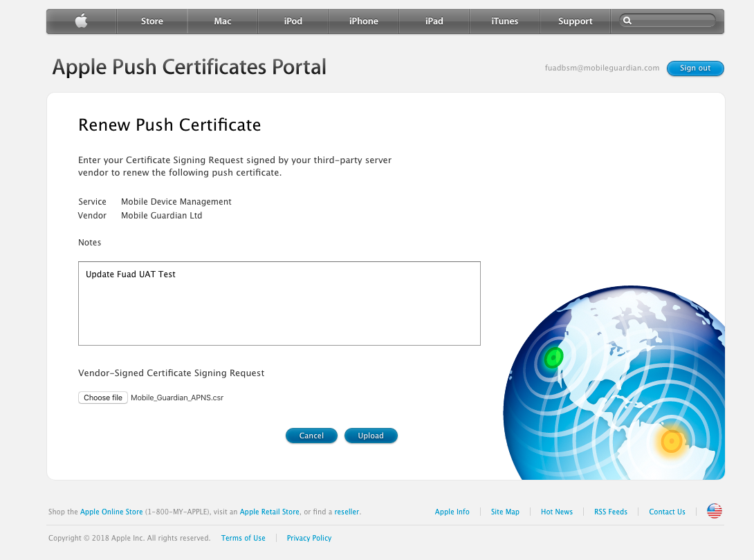The image size is (754, 560).
Task: Click the selected file name Mobile_Guardian_APNS.csr
Action: click(x=177, y=398)
